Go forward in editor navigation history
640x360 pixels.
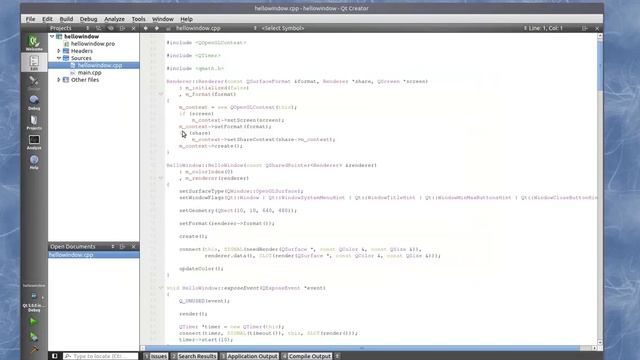[156, 28]
